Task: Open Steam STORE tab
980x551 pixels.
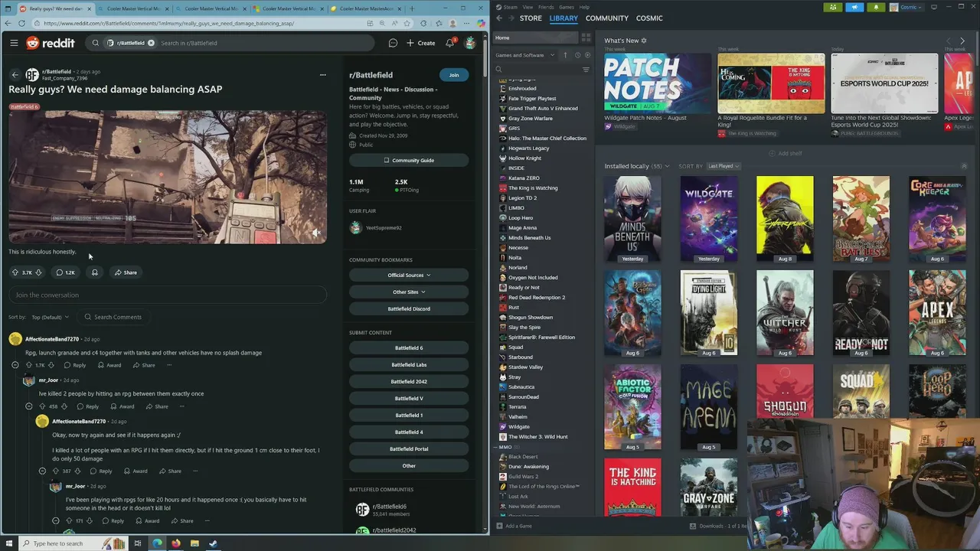Action: 531,18
